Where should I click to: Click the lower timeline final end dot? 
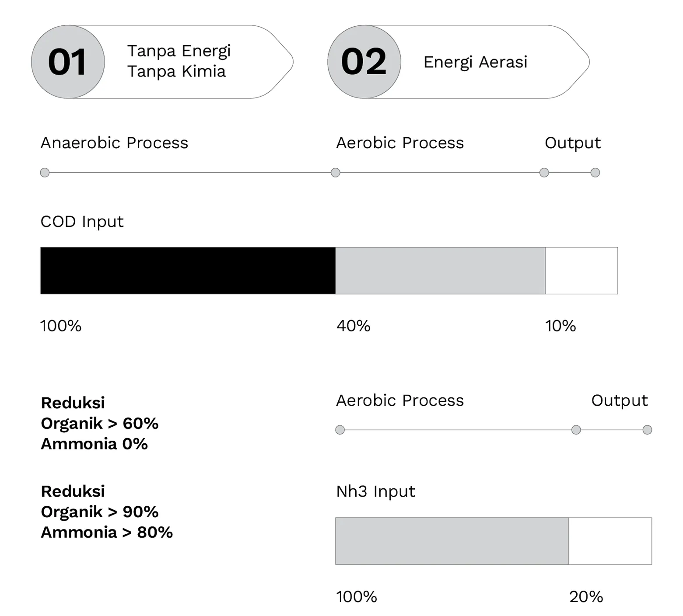click(647, 430)
